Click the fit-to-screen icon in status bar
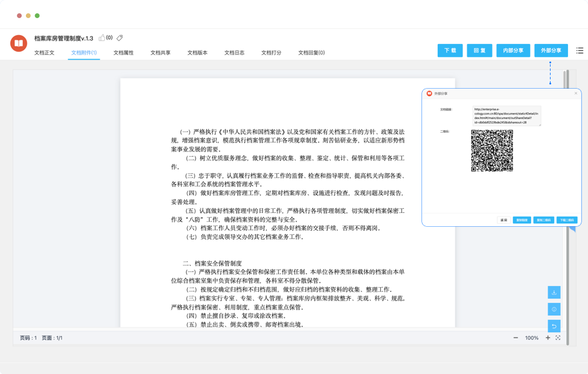The height and width of the screenshot is (374, 588). (x=558, y=338)
